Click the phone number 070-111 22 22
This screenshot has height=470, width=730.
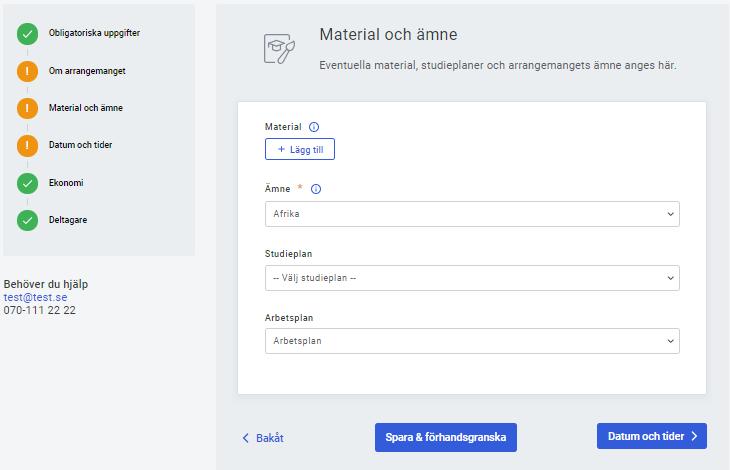point(40,310)
